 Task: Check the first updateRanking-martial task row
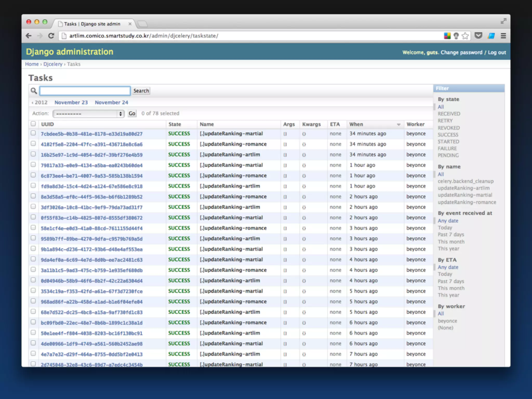(33, 133)
